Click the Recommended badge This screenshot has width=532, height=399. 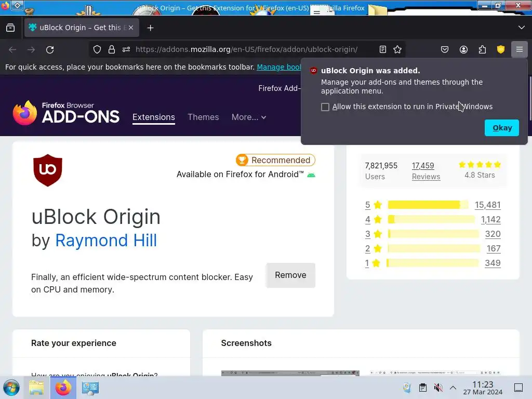click(x=275, y=160)
